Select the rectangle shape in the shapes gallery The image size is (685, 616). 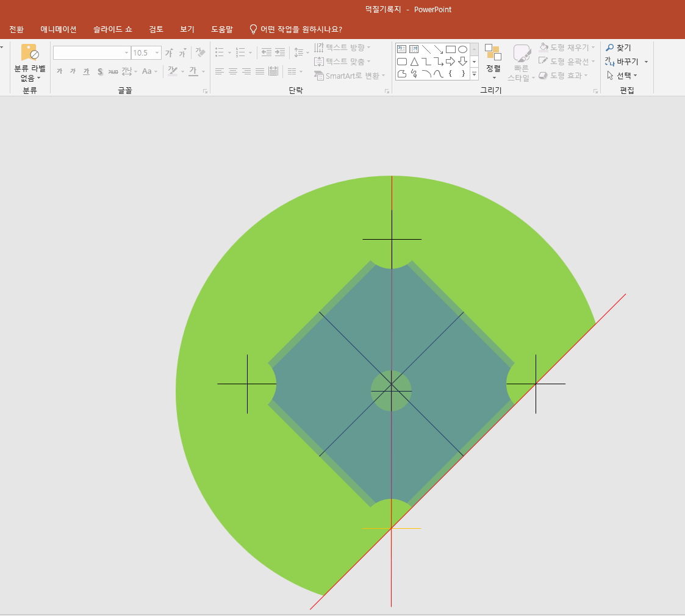tap(450, 49)
